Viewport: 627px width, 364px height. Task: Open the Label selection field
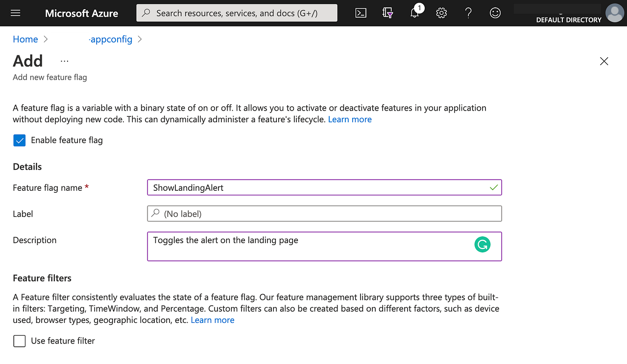(324, 213)
